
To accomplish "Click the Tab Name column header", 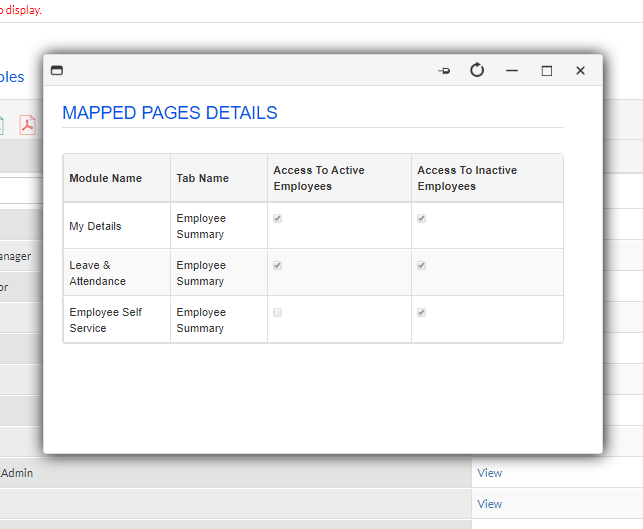I will tap(219, 178).
